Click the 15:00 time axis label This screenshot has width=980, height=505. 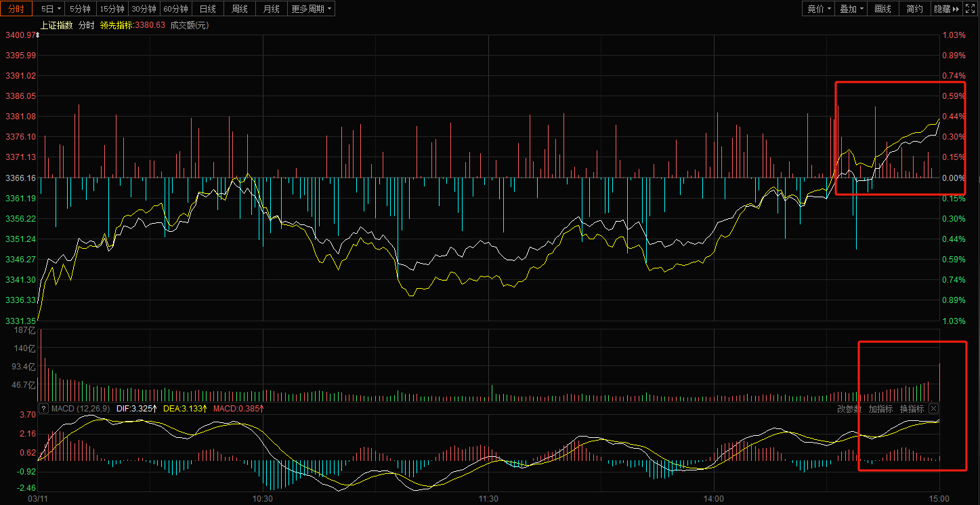coord(939,498)
